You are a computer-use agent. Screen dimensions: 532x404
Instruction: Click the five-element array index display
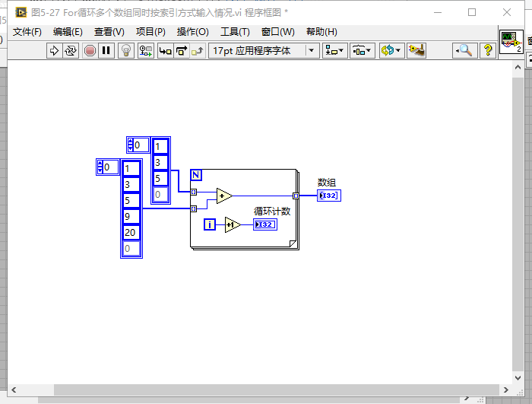[x=108, y=167]
